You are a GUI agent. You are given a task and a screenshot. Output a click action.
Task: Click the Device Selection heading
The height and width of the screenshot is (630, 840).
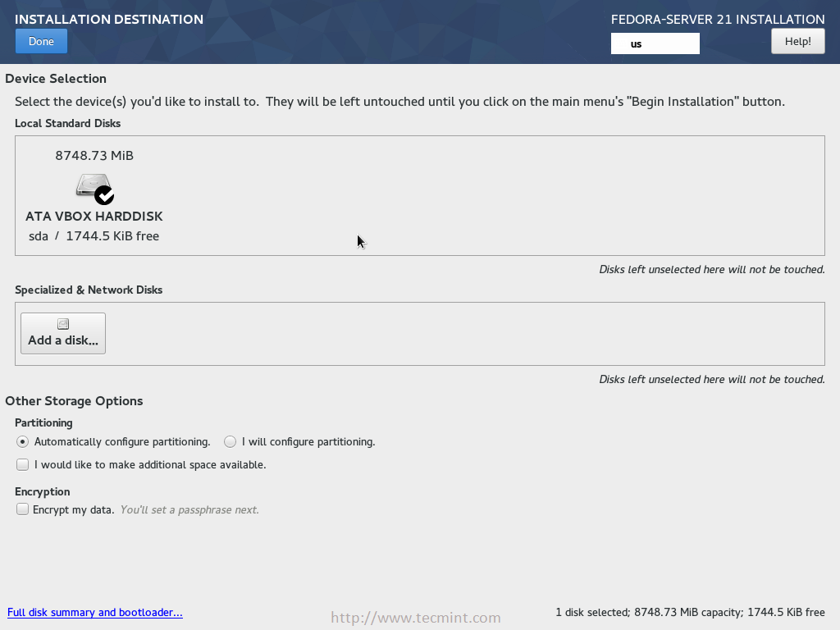pyautogui.click(x=56, y=78)
